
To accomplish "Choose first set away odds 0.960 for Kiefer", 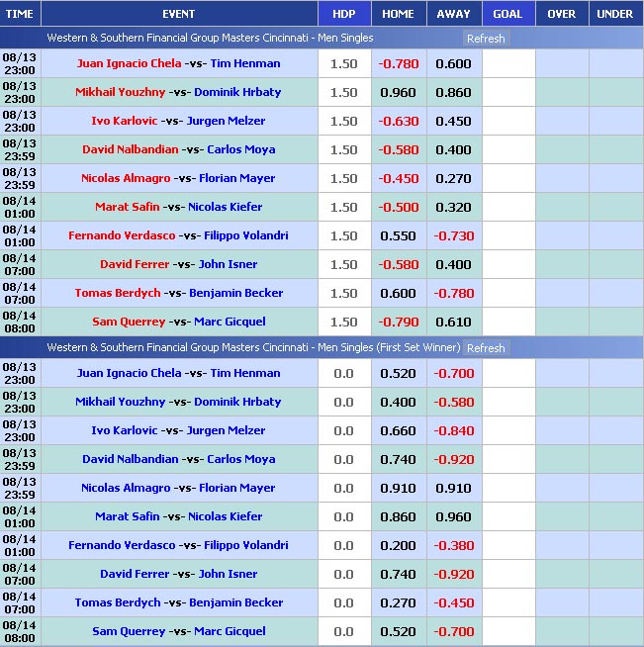I will tap(453, 516).
